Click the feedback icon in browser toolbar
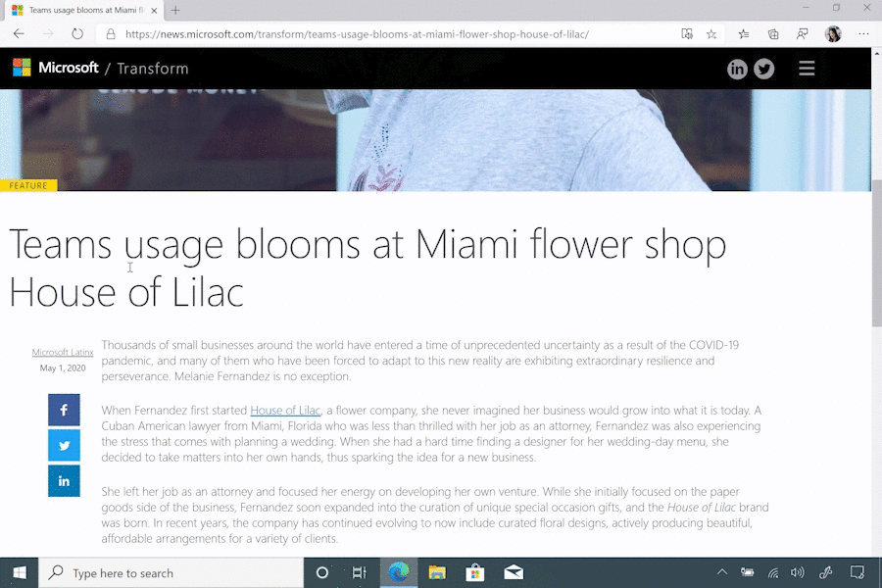 pyautogui.click(x=803, y=33)
